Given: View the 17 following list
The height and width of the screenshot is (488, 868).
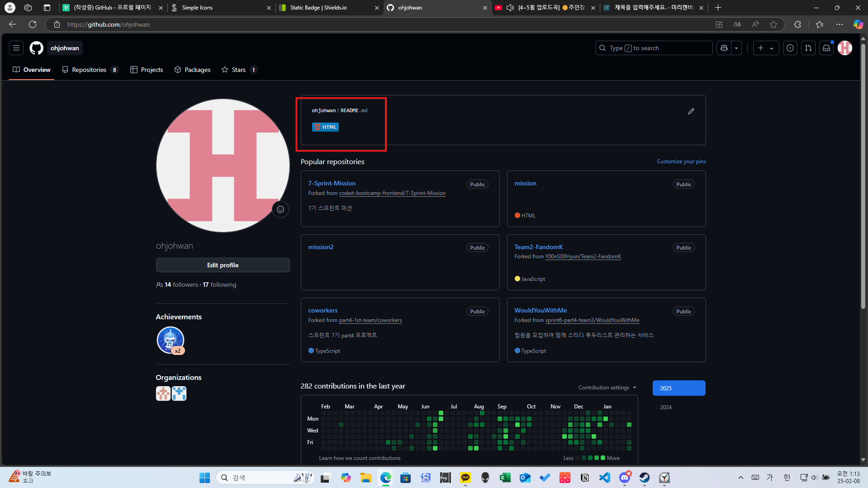Looking at the screenshot, I should pos(219,284).
